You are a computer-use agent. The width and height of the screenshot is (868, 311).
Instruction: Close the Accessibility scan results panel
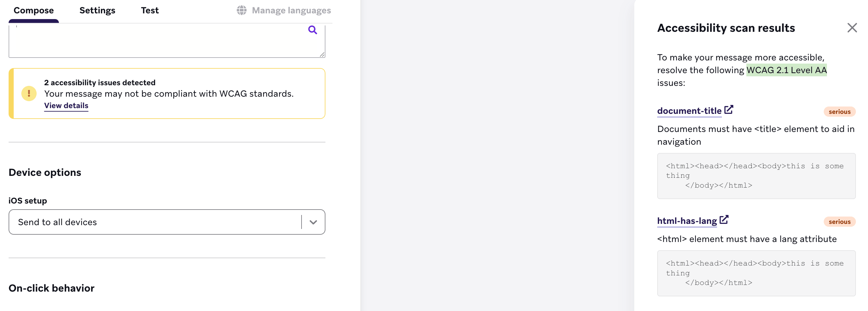852,28
